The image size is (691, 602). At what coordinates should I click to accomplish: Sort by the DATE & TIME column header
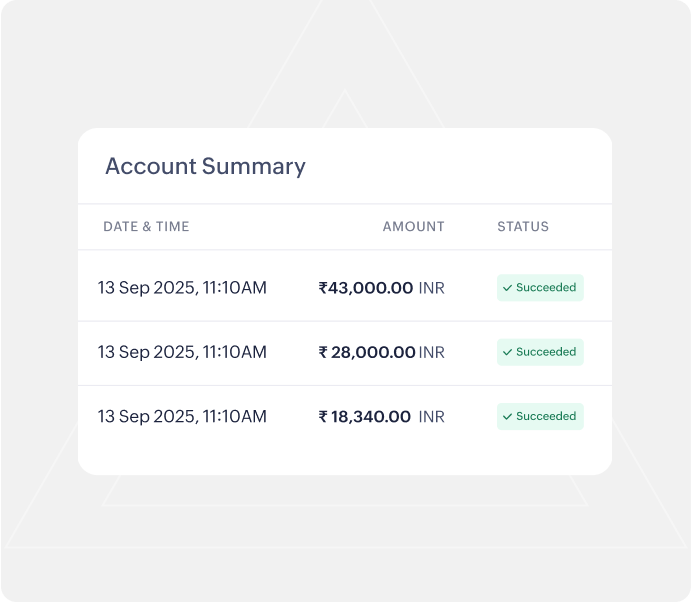click(x=146, y=227)
